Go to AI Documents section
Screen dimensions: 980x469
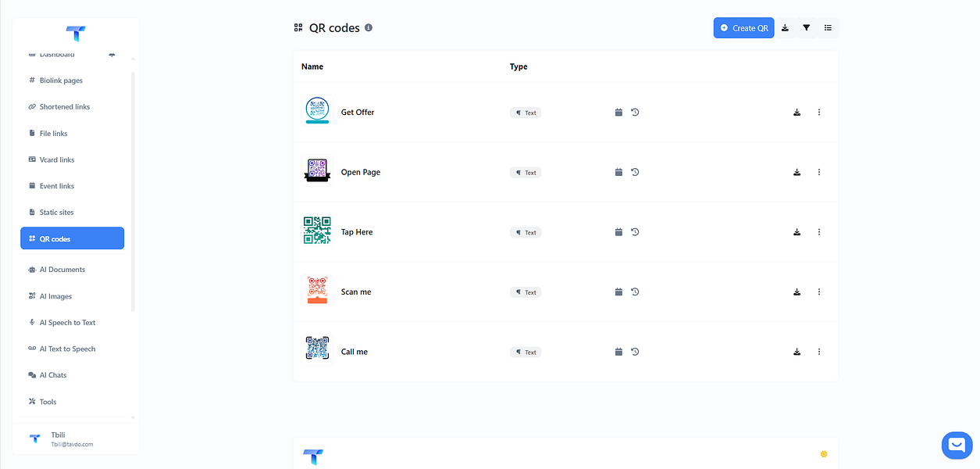pyautogui.click(x=62, y=270)
